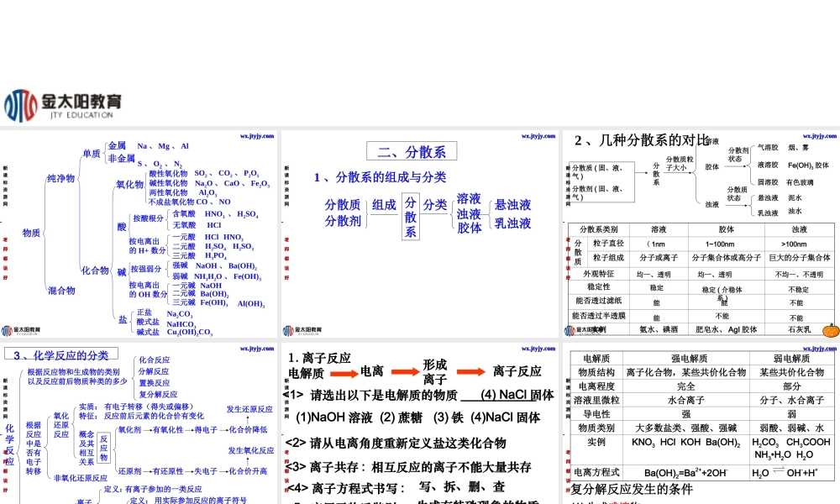
Task: Click the 酸性氧化物 entry
Action: (x=168, y=174)
